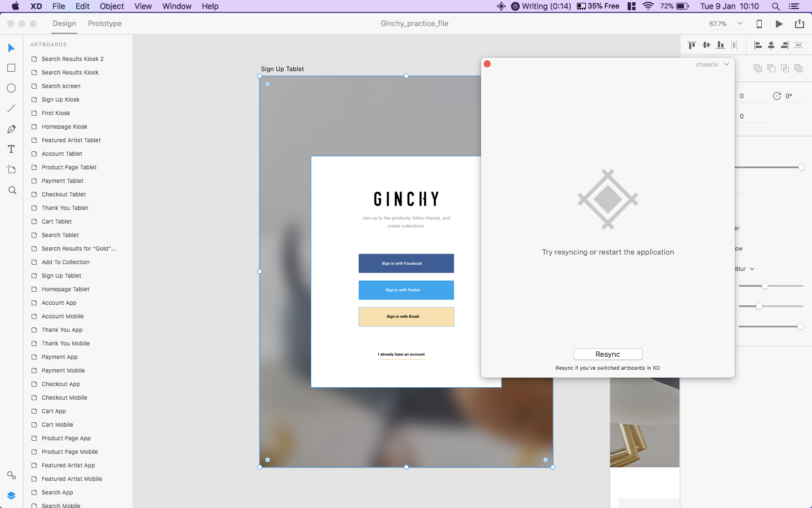
Task: Open the View menu
Action: [x=143, y=6]
